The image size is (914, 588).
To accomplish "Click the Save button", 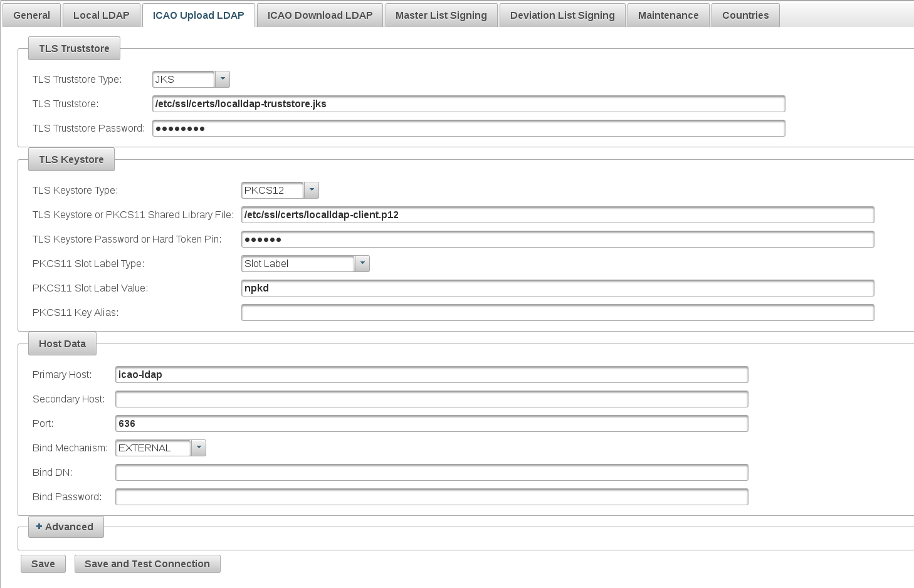I will (x=43, y=564).
